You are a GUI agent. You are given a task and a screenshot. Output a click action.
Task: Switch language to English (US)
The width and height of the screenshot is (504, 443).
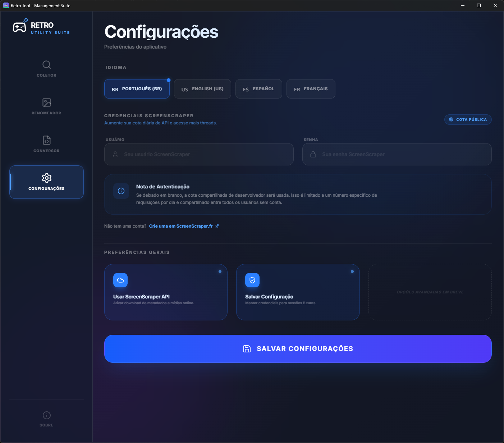pyautogui.click(x=202, y=89)
